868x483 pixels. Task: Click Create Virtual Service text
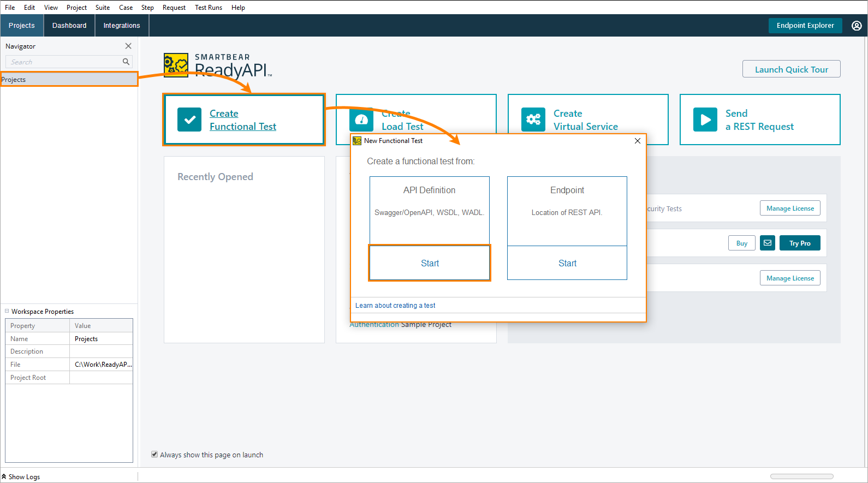coord(586,120)
